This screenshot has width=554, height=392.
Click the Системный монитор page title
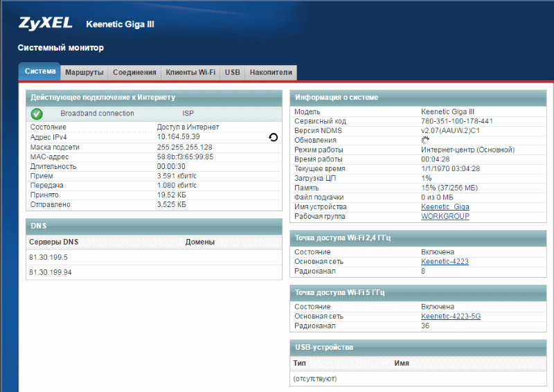click(x=61, y=48)
